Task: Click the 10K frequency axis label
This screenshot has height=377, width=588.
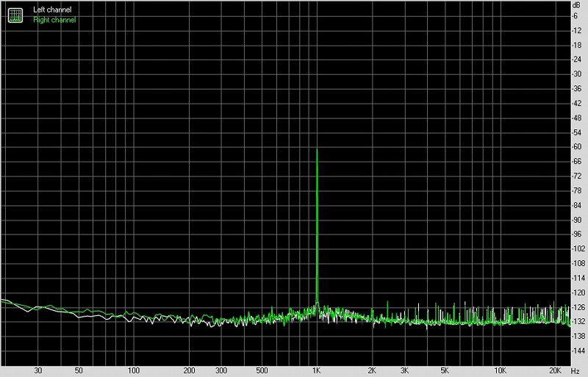Action: tap(500, 370)
